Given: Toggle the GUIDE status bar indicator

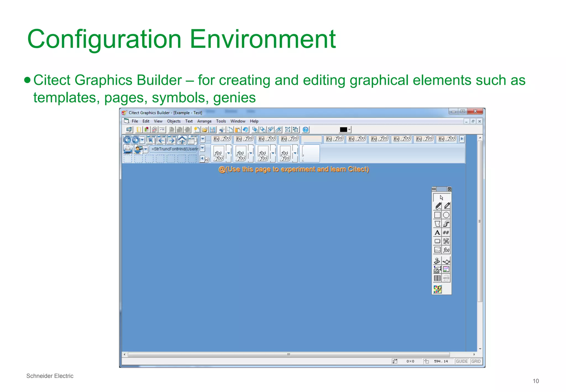Looking at the screenshot, I should pos(462,361).
